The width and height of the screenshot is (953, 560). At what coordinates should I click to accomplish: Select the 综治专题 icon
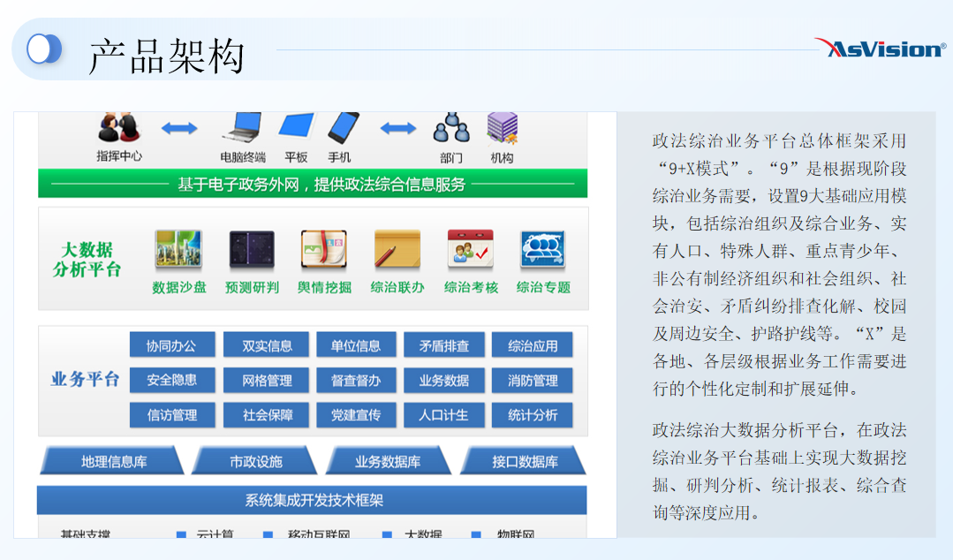point(543,250)
